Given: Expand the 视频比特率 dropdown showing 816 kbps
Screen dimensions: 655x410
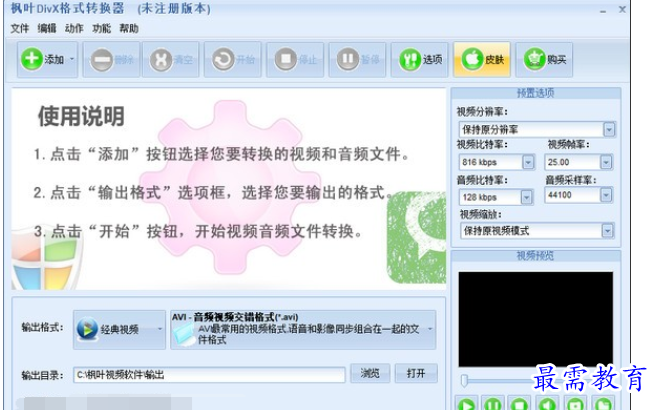Looking at the screenshot, I should 528,162.
